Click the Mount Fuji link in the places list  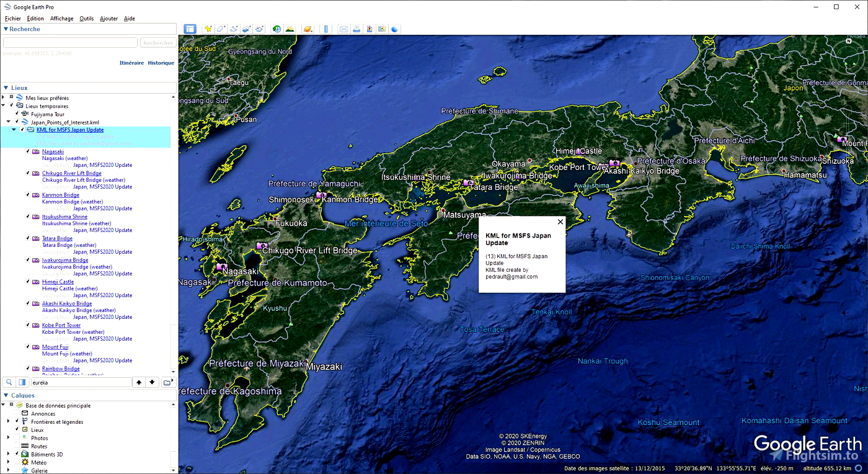point(55,347)
